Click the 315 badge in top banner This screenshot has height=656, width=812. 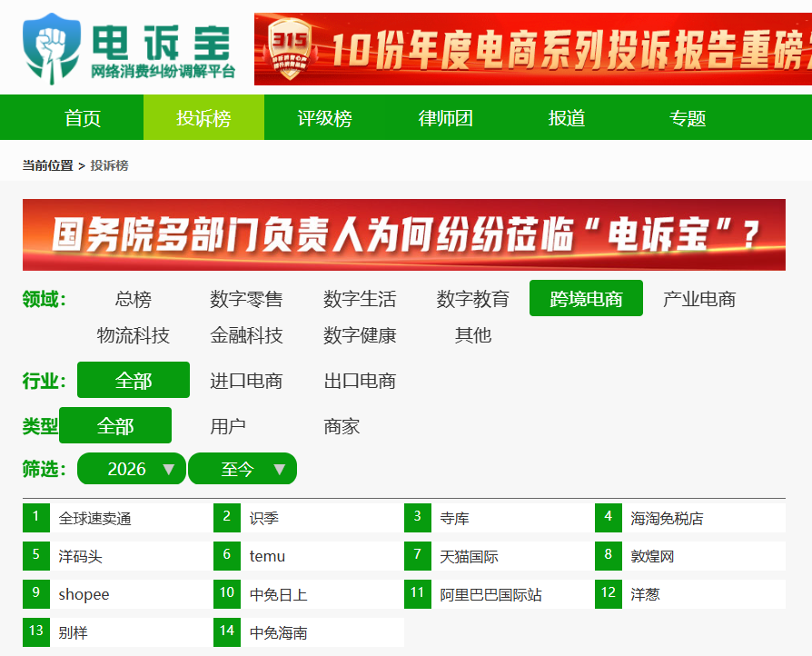(x=291, y=49)
